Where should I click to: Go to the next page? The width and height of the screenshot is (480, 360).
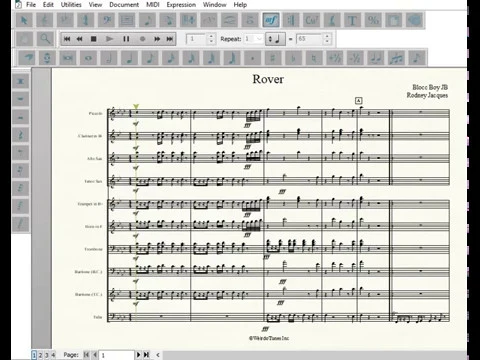[x=138, y=355]
